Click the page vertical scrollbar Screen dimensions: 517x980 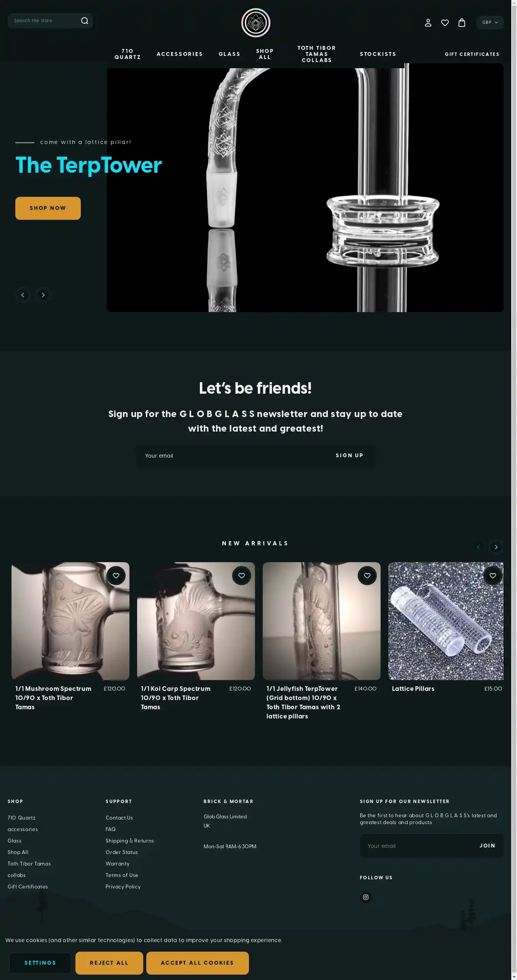coord(514,490)
